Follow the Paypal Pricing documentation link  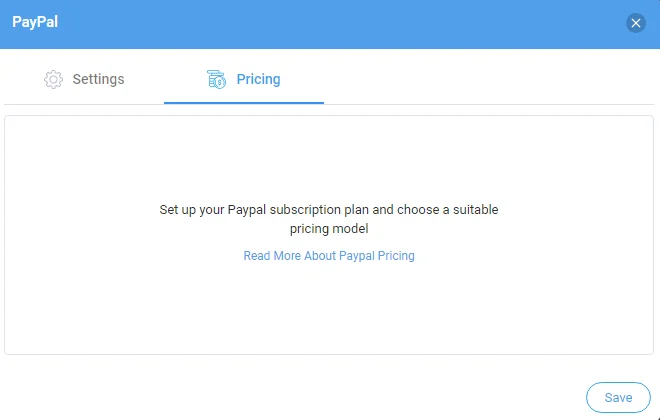(329, 256)
